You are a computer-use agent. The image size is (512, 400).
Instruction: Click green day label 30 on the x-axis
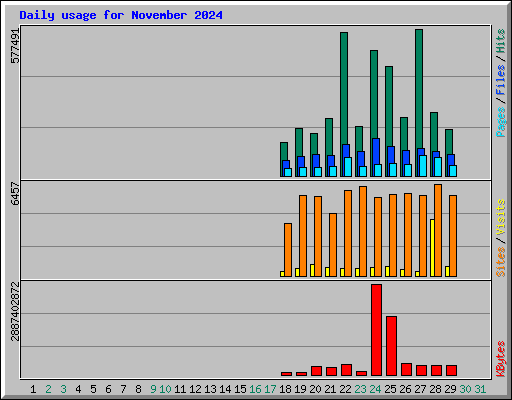click(x=465, y=389)
